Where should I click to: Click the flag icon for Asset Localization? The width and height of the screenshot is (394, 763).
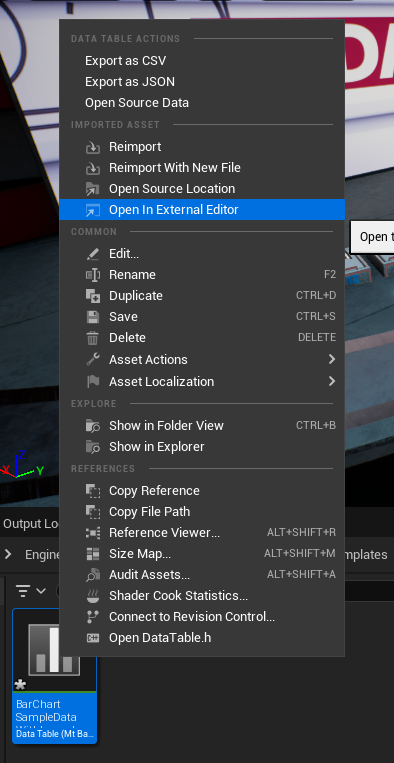[x=92, y=382]
